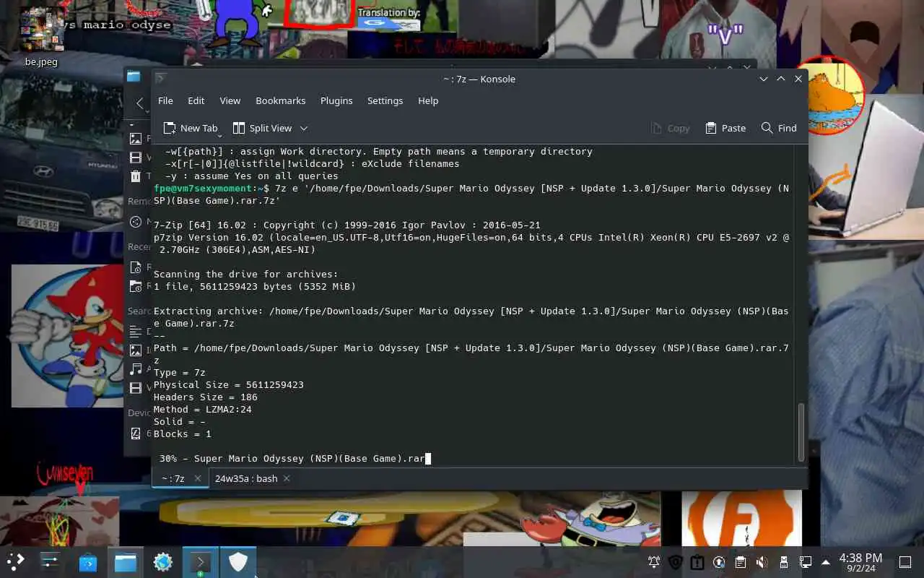This screenshot has height=578, width=924.
Task: Open the Help menu in Konsole
Action: (x=428, y=100)
